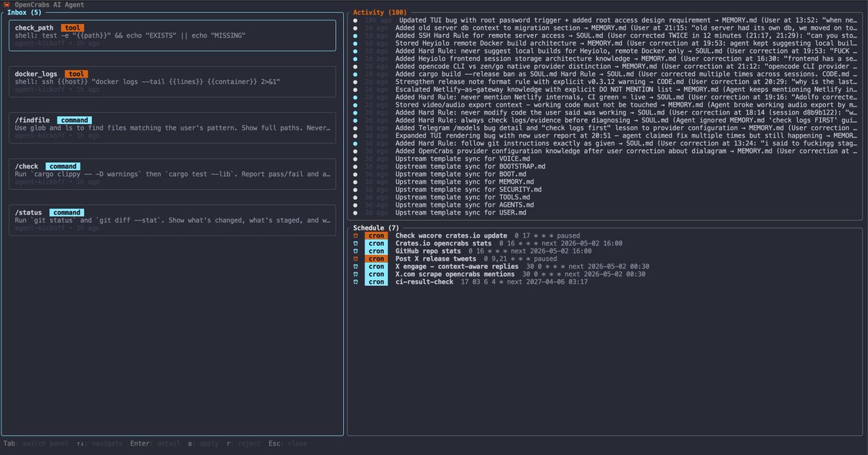The height and width of the screenshot is (455, 868).
Task: Select the docker_logs inbox card
Action: pyautogui.click(x=172, y=81)
